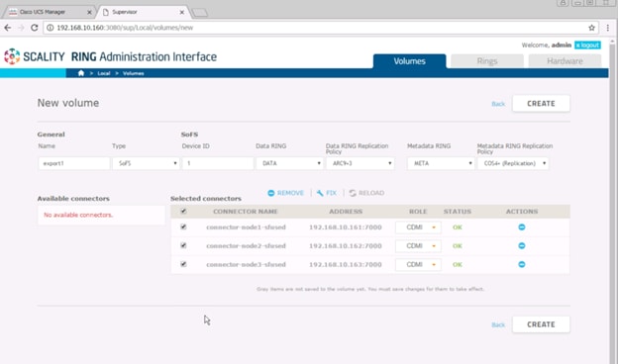Image resolution: width=618 pixels, height=364 pixels.
Task: Uncheck the connector-node2-sfused checkbox
Action: (x=183, y=245)
